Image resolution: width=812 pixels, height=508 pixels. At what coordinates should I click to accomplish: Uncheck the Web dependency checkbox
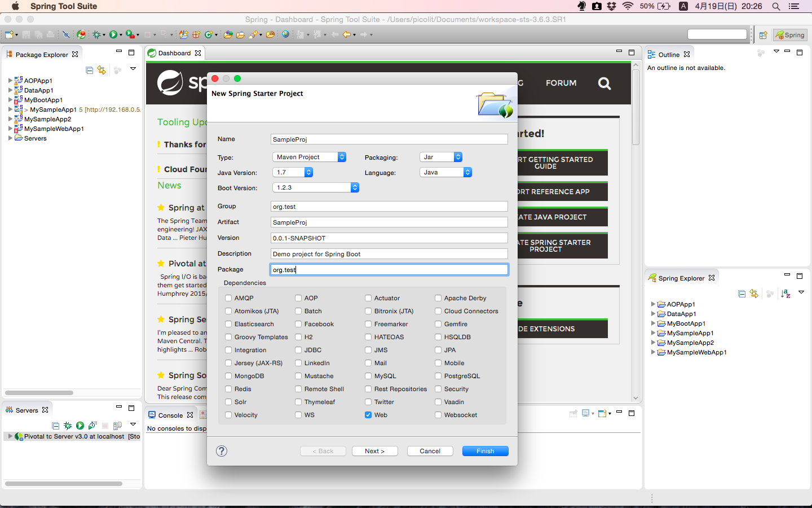click(x=368, y=415)
